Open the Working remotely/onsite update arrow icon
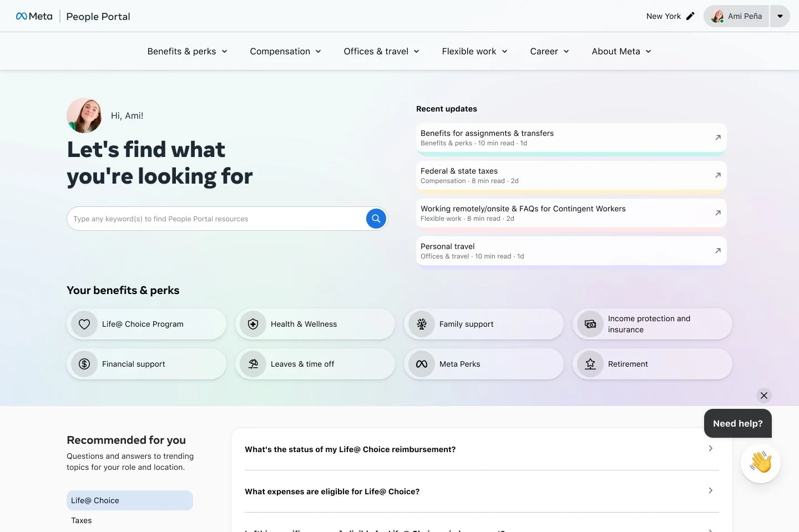The image size is (799, 532). point(718,213)
